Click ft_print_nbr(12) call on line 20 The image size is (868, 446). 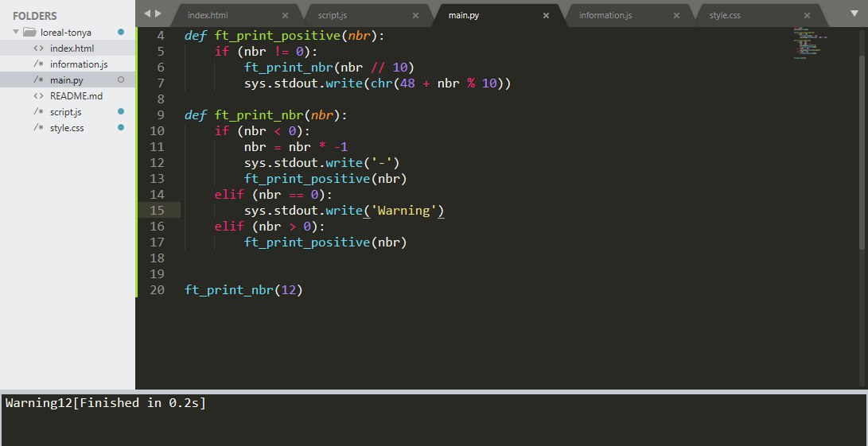(x=243, y=290)
